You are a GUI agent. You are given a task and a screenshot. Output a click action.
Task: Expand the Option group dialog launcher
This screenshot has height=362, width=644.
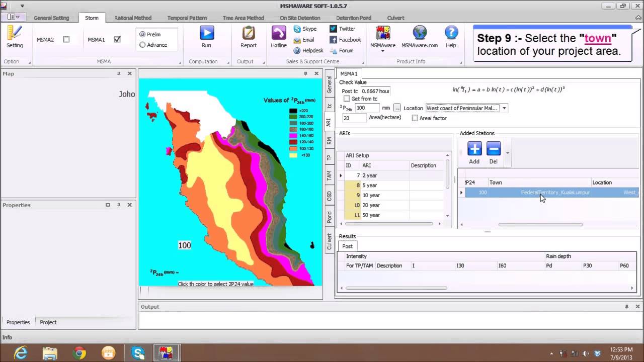[30, 63]
